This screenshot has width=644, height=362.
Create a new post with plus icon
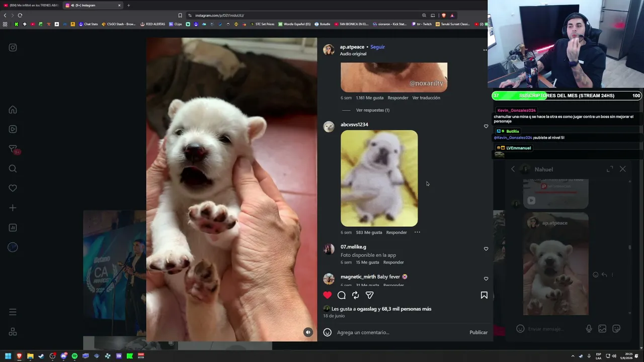(x=13, y=208)
